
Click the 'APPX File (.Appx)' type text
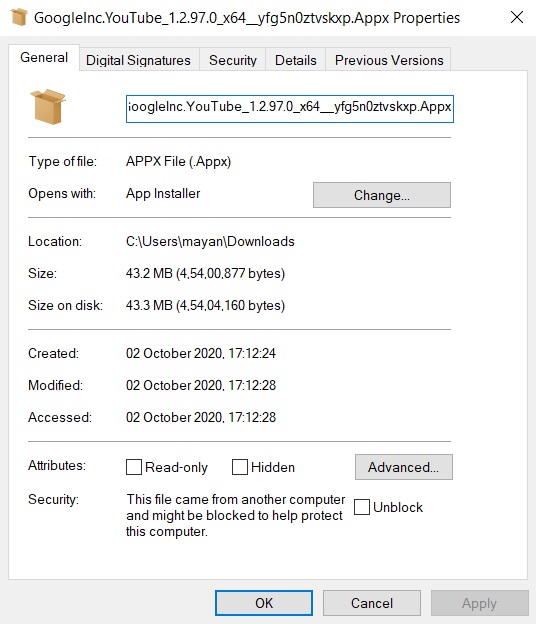click(179, 162)
